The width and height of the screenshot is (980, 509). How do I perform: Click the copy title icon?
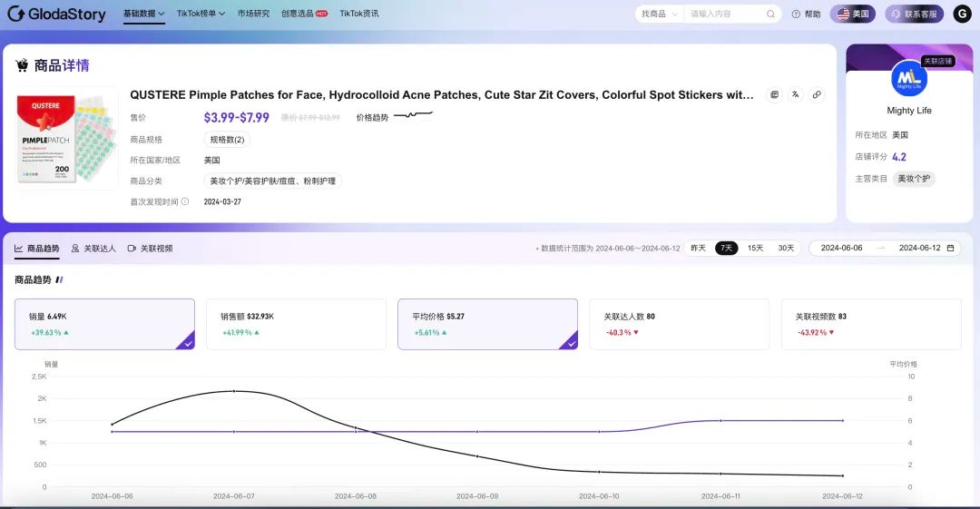pos(774,94)
